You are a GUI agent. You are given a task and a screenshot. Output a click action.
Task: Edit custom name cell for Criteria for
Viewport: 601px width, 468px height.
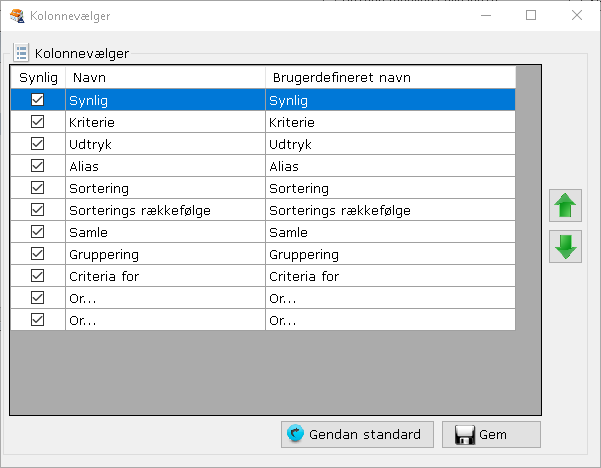click(390, 276)
